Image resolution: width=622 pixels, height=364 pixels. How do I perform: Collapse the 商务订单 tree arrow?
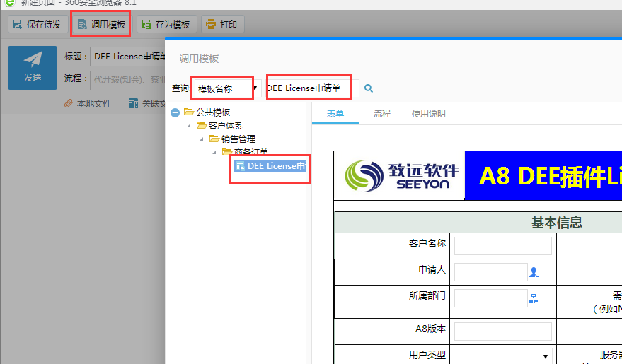[214, 152]
